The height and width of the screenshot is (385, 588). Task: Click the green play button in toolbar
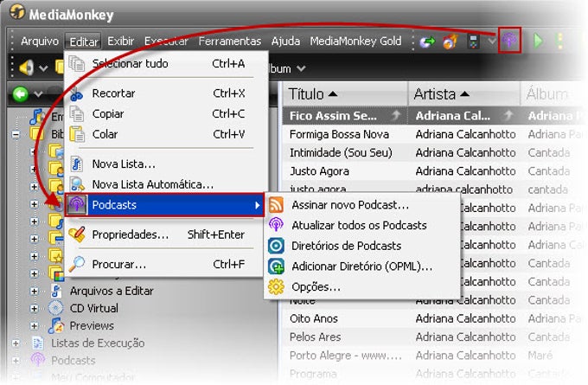pyautogui.click(x=538, y=41)
